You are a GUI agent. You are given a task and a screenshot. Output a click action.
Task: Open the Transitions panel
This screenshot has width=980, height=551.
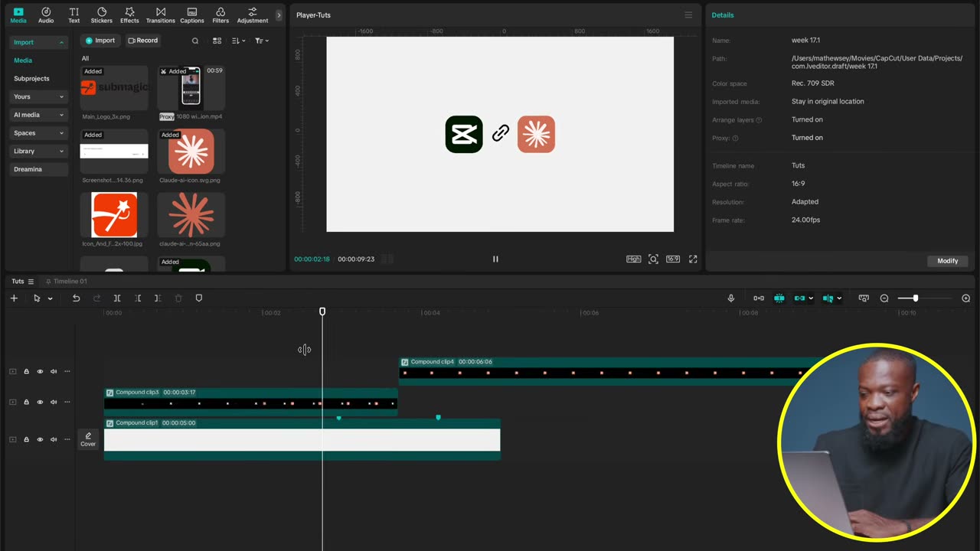pos(160,15)
